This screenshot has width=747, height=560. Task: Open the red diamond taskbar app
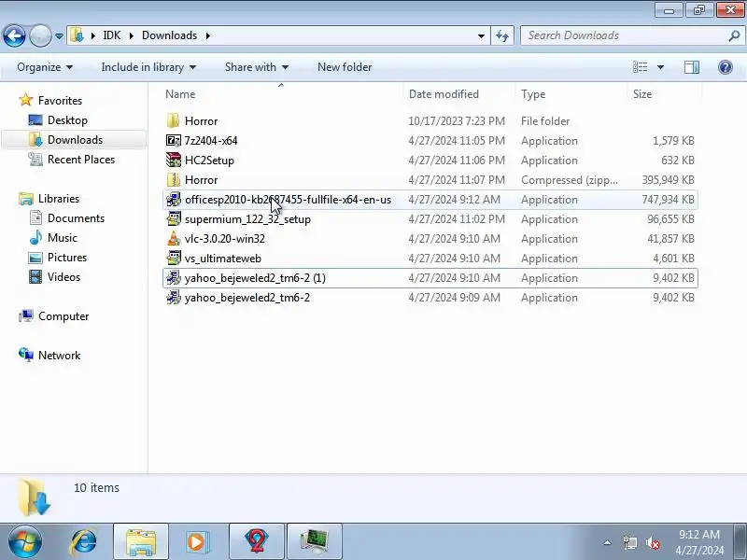pyautogui.click(x=256, y=542)
